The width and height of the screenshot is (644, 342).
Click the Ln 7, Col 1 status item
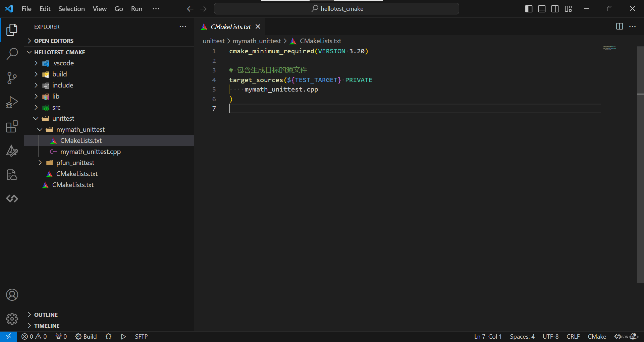click(488, 336)
